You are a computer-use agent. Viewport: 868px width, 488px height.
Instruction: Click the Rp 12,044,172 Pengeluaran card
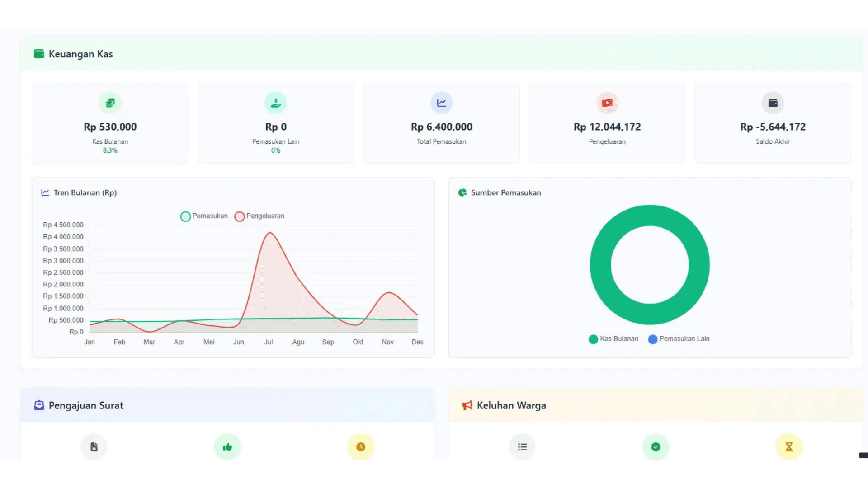click(607, 127)
